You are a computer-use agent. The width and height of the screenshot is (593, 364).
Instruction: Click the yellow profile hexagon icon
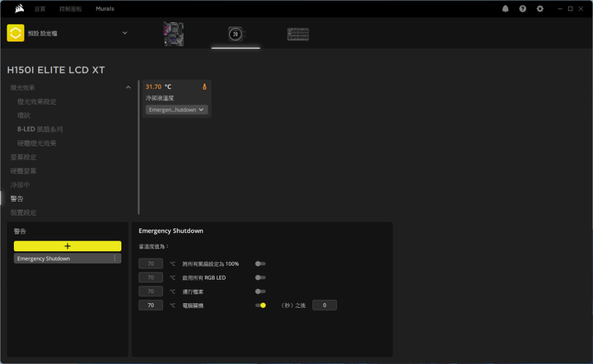[16, 33]
